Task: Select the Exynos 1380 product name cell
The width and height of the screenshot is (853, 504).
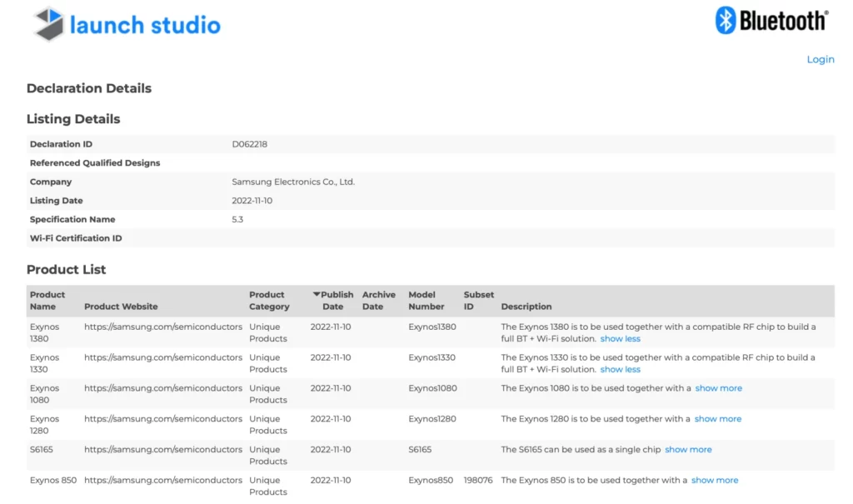Action: coord(45,332)
